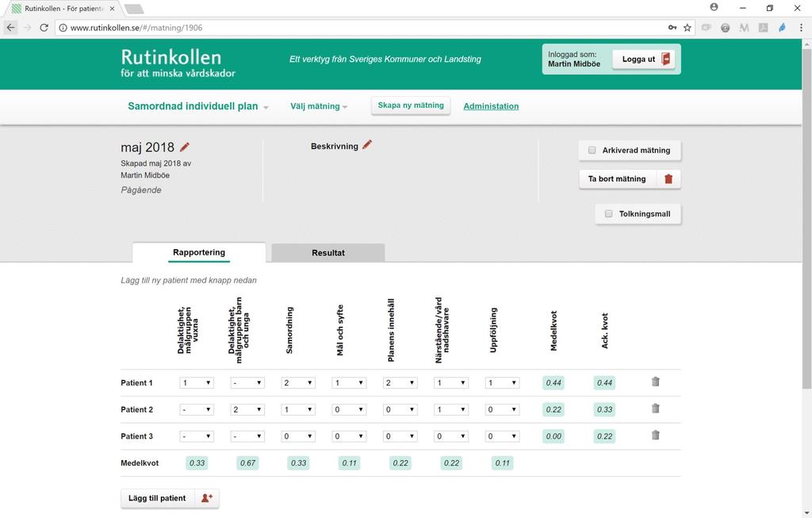Open Patient 1 Delaktighet vuxna dropdown
This screenshot has height=518, width=812.
coord(197,383)
